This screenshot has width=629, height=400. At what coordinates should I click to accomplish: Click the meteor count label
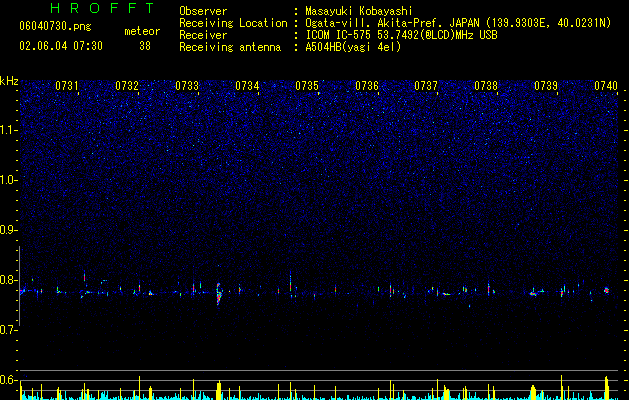[142, 31]
